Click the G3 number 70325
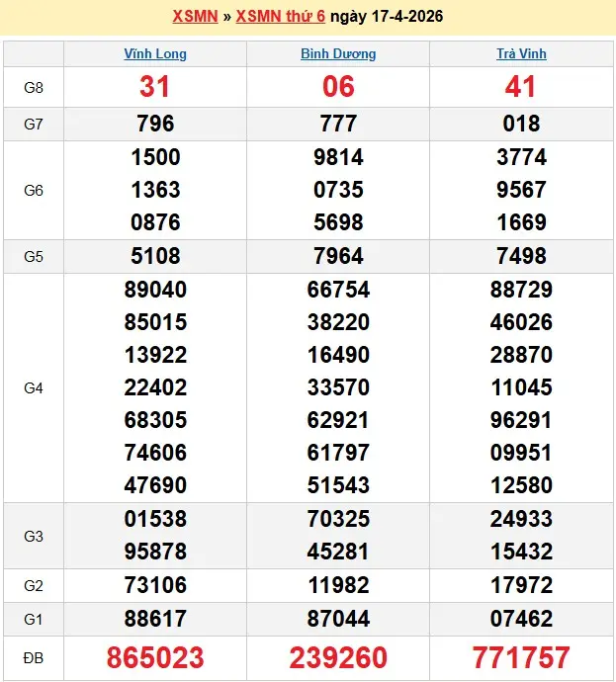This screenshot has height=682, width=616. pyautogui.click(x=338, y=519)
